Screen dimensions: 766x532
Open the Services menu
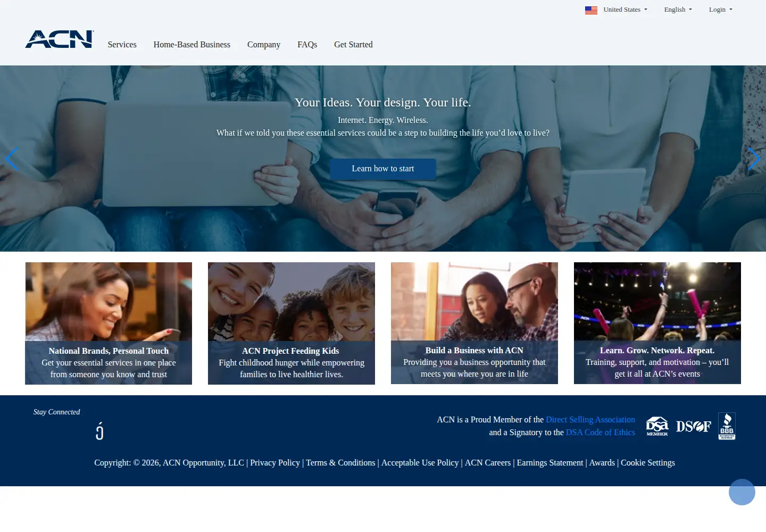[x=122, y=45]
